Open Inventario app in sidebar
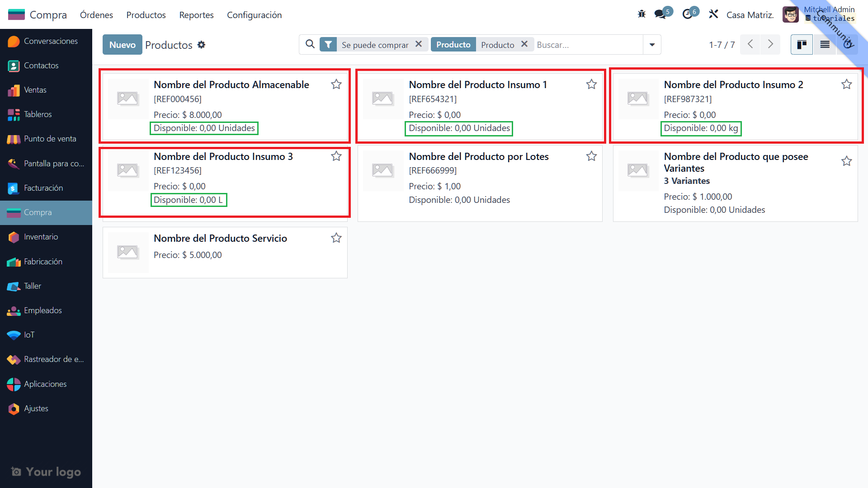The width and height of the screenshot is (868, 488). 41,237
